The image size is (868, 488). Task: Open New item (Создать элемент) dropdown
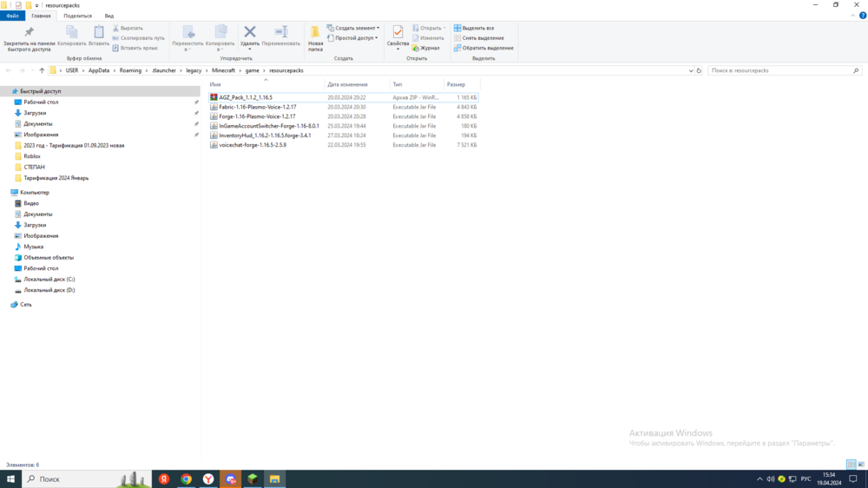[x=353, y=28]
